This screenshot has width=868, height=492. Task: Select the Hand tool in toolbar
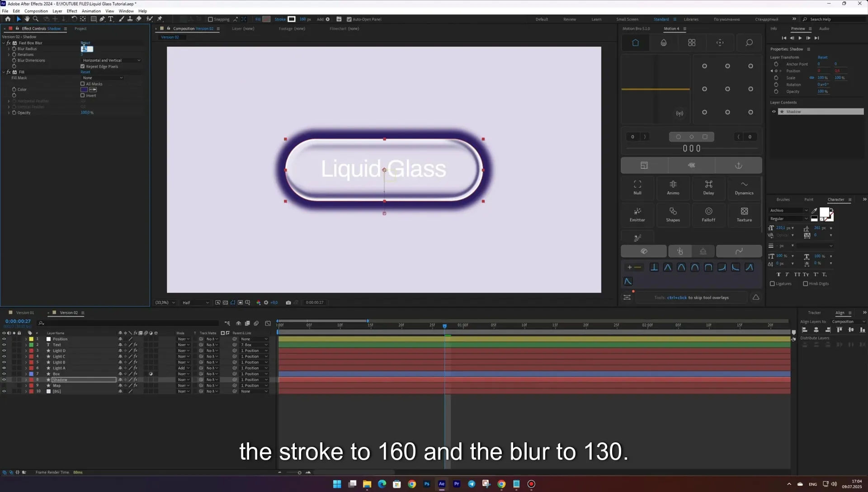tap(27, 19)
